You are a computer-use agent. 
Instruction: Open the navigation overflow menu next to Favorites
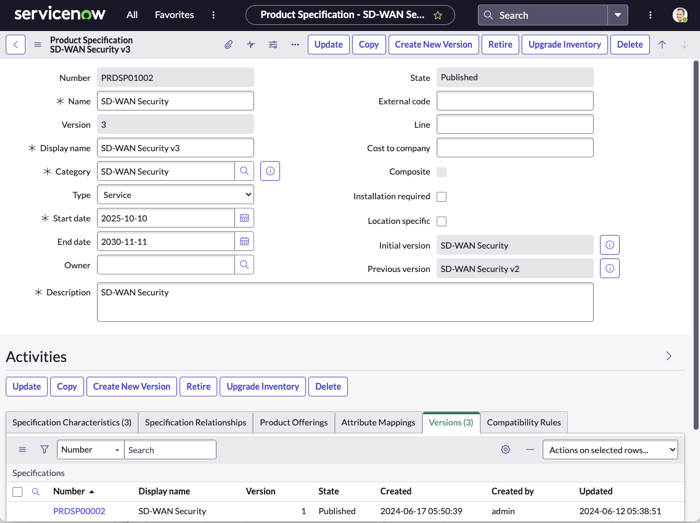click(213, 15)
